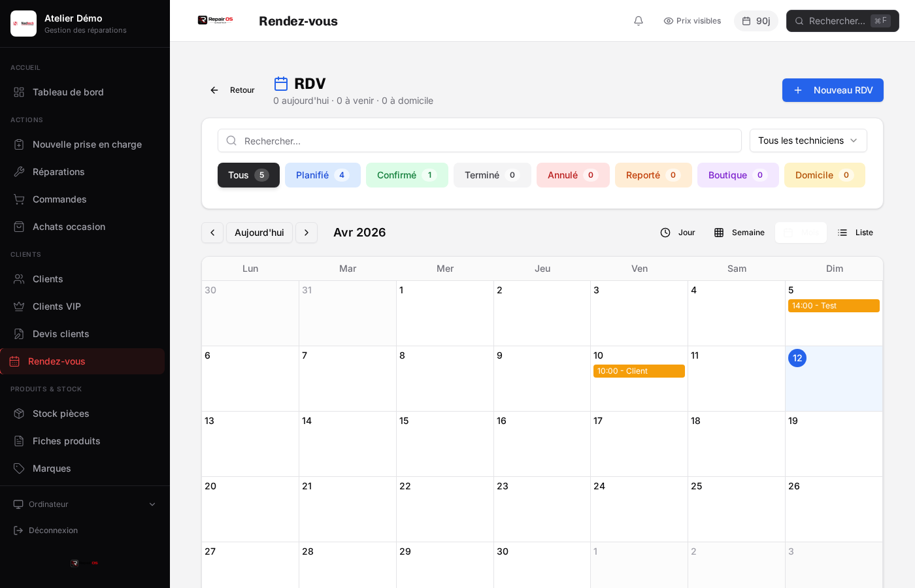Screen dimensions: 915x588
Task: Open Stock pièces page
Action: 85,414
